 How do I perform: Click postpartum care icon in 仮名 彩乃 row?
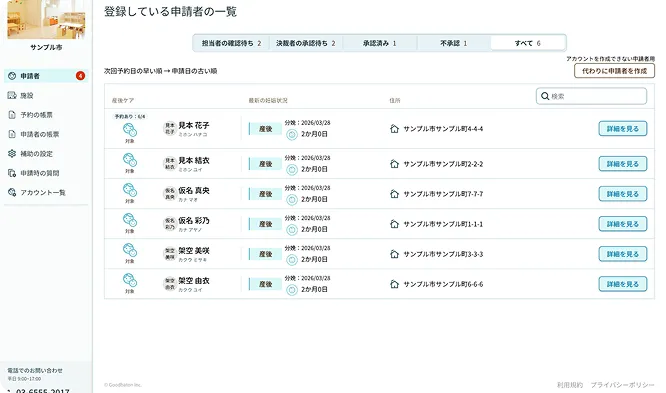[130, 220]
